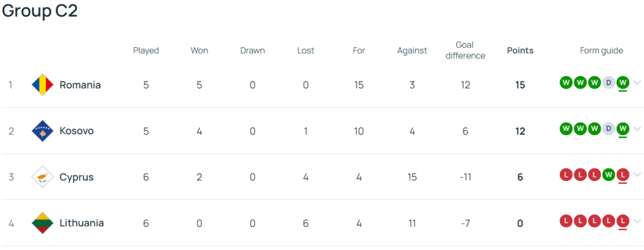Select Romania's latest underlined W form badge
The image size is (644, 250).
coord(623,83)
